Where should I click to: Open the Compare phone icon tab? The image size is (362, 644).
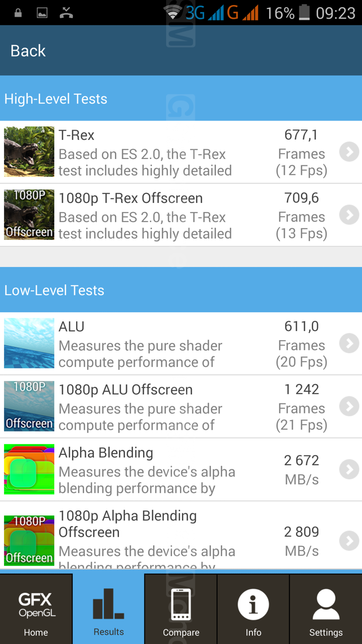181,609
